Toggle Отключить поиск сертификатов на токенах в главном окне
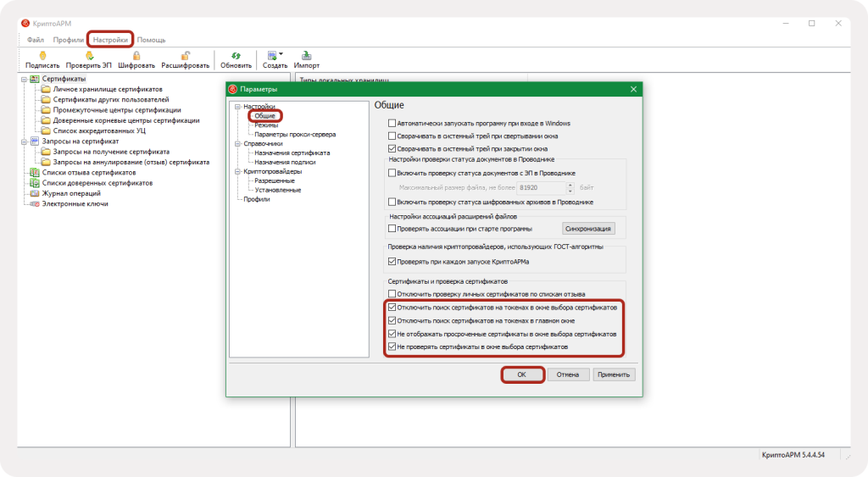 click(x=392, y=320)
